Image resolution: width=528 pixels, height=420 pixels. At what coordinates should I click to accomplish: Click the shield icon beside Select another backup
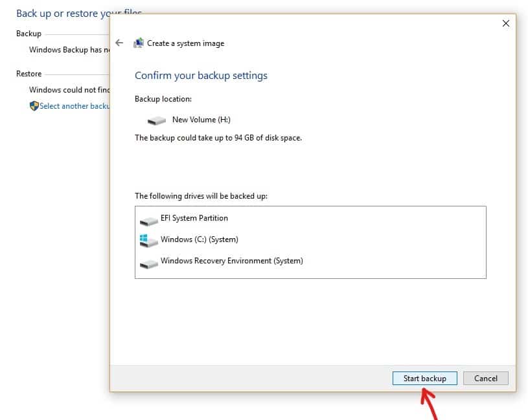[x=34, y=106]
